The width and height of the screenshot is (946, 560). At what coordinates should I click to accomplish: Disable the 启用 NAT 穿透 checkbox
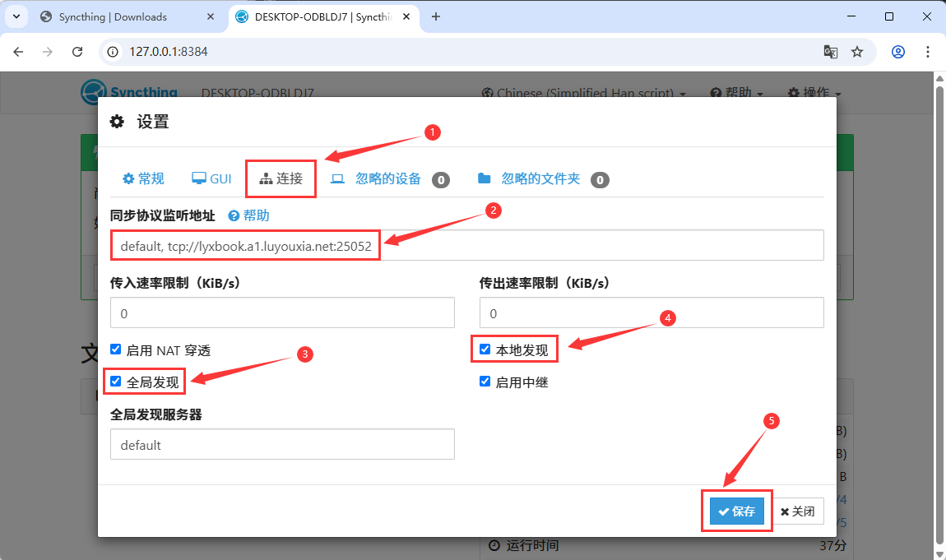click(x=115, y=349)
